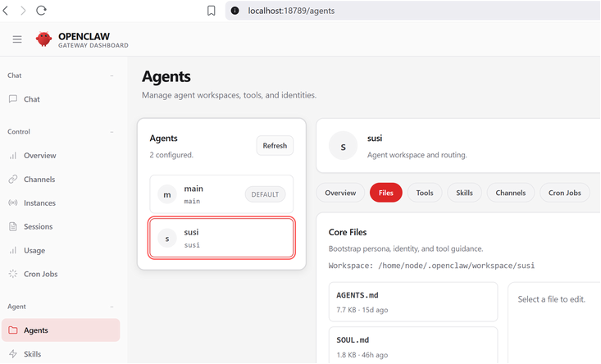Go forward in the browser
This screenshot has width=601, height=364.
(x=24, y=11)
